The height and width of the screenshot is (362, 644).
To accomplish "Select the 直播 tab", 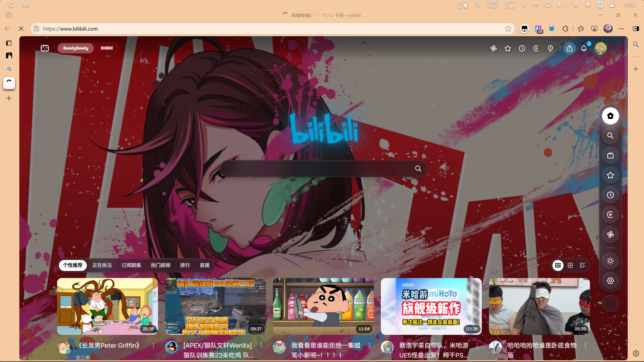I will (205, 265).
